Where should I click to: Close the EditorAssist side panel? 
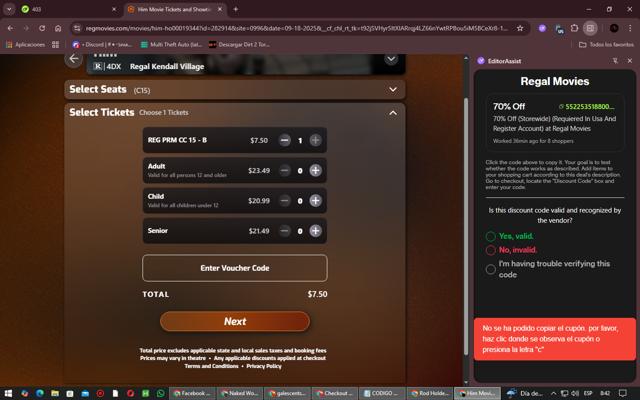pyautogui.click(x=630, y=61)
